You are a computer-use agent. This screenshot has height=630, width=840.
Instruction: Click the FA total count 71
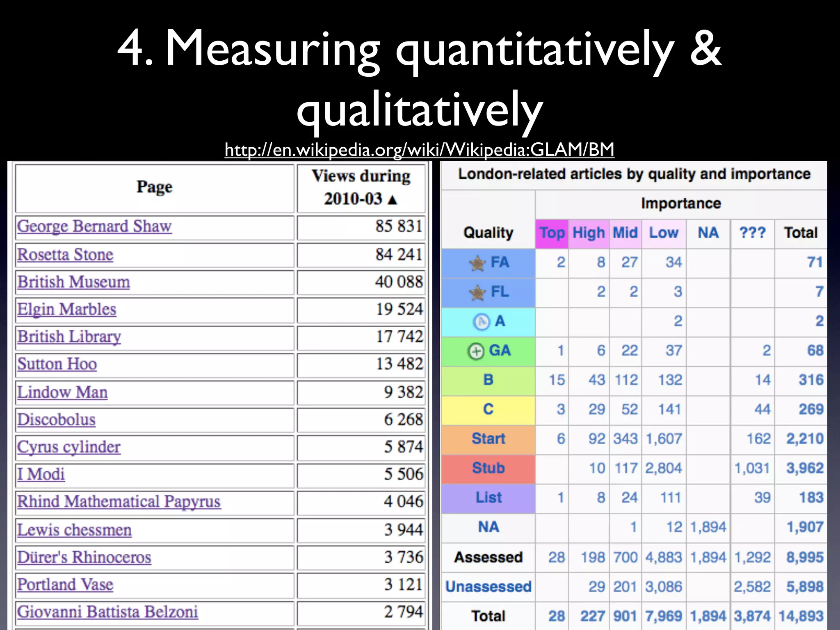click(815, 262)
